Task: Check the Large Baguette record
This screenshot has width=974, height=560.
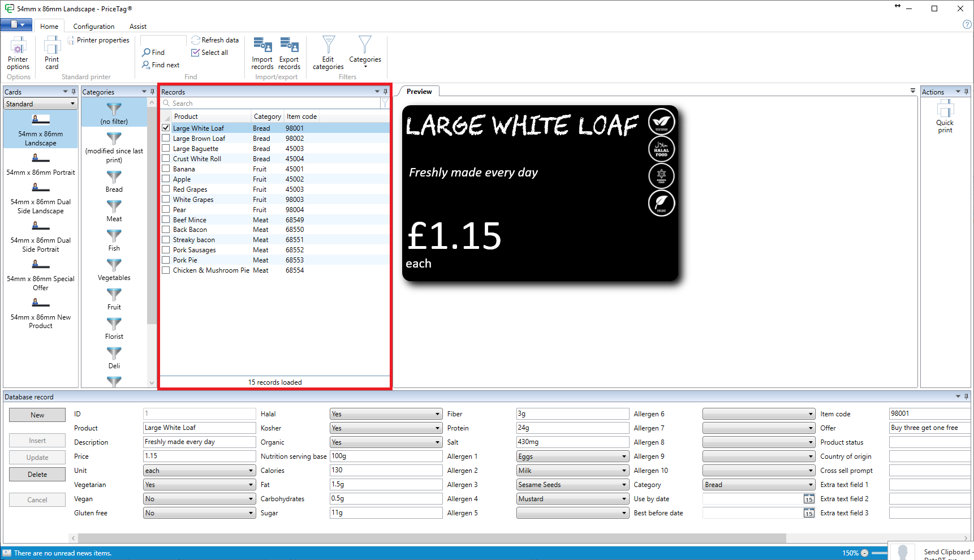Action: pyautogui.click(x=166, y=148)
